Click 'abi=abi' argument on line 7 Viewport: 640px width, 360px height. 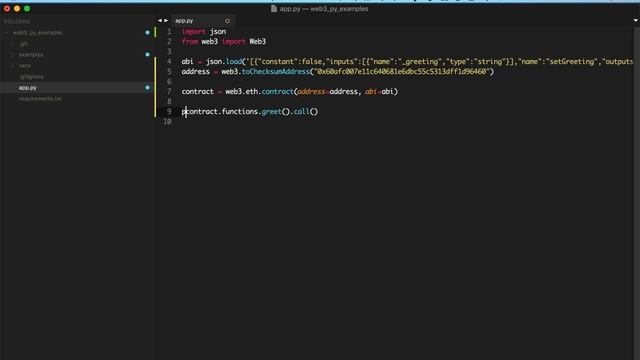380,92
